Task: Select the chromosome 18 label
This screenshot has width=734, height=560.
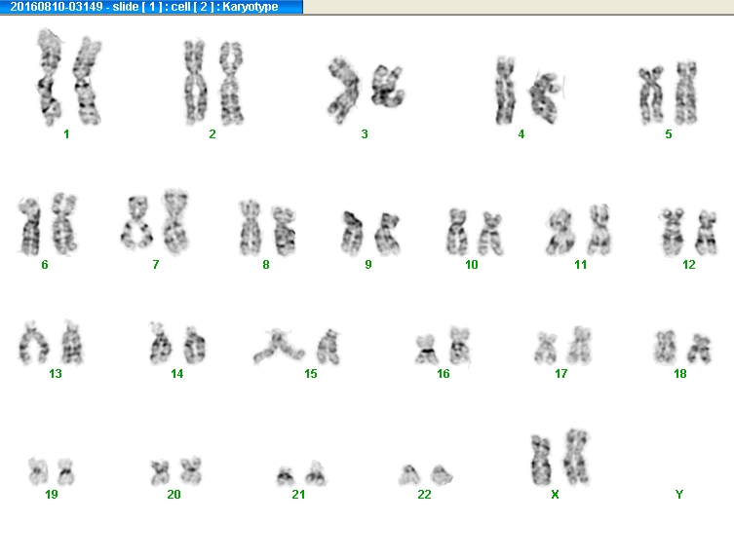Action: [679, 374]
